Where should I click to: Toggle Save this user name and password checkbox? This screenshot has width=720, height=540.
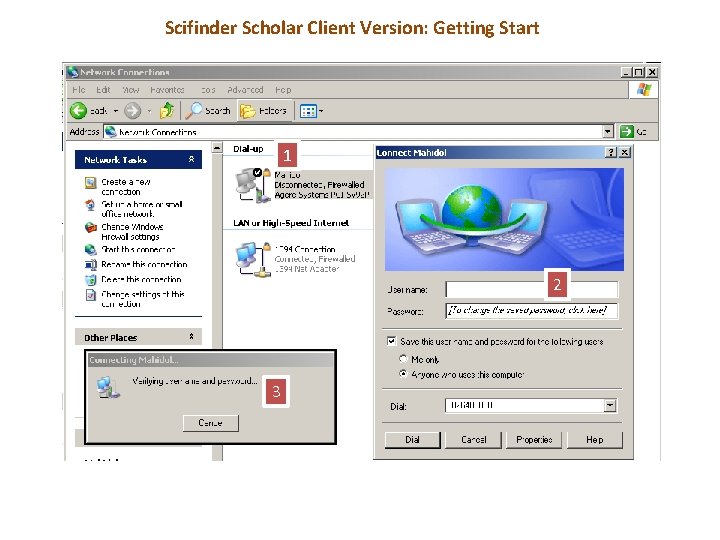[391, 341]
